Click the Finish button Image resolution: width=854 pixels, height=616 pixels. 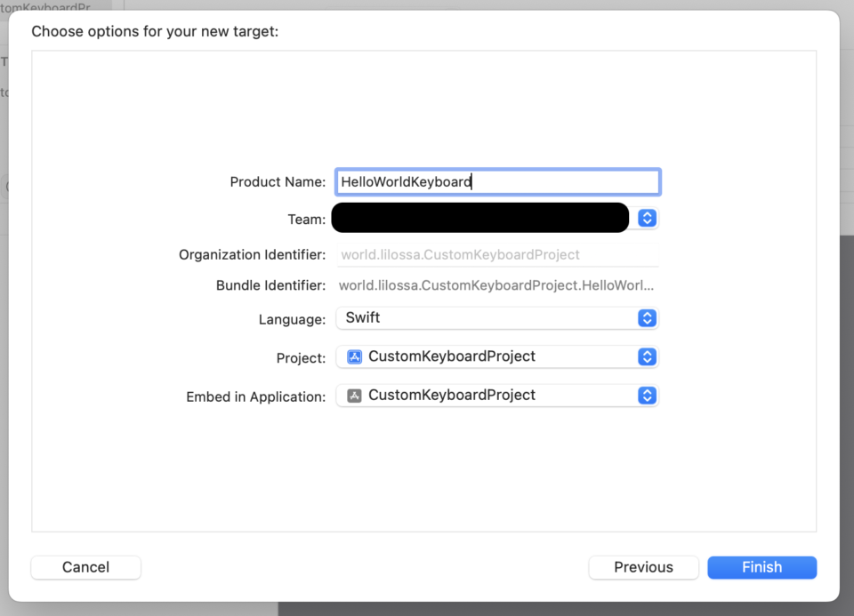click(x=761, y=567)
